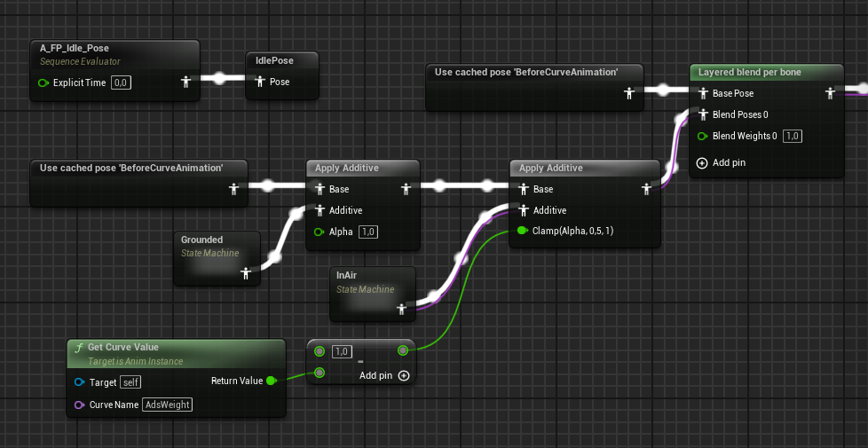Click the green Alpha pin on Apply Additive
Image resolution: width=868 pixels, height=448 pixels.
pyautogui.click(x=319, y=232)
